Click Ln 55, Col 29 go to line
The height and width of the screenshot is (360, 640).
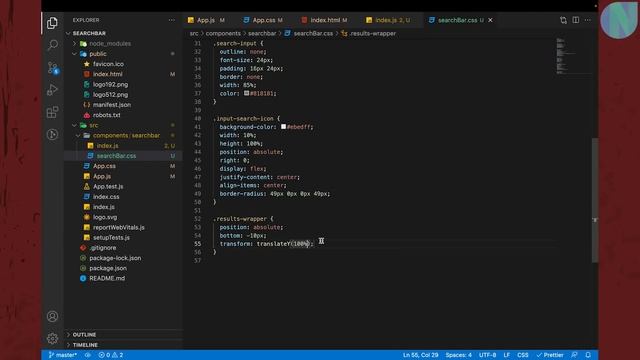tap(420, 355)
